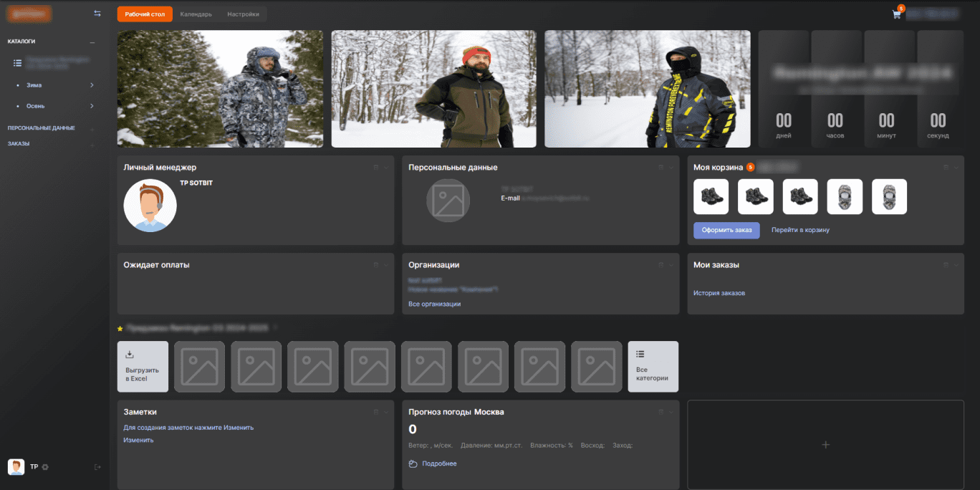This screenshot has width=980, height=490.
Task: Open the shopping cart icon in header
Action: [896, 14]
